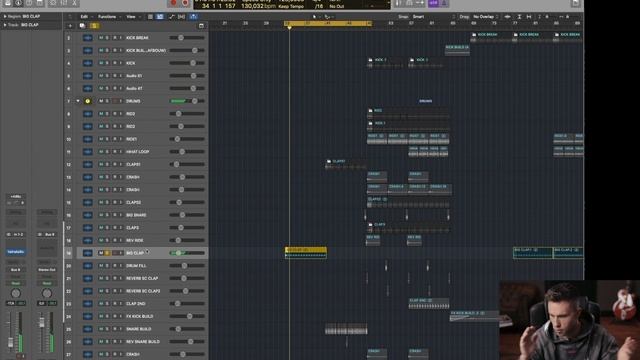Mute the KICK BREAK track
The width and height of the screenshot is (640, 360).
pos(101,38)
